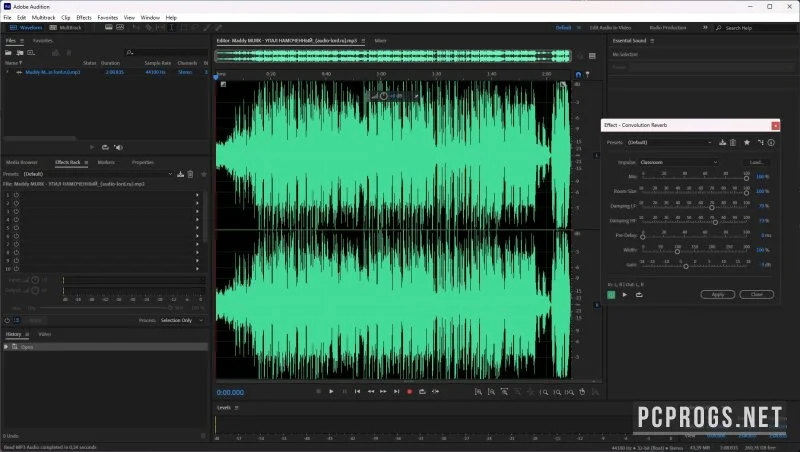Adjust the Room Size slider handle
Screen dimensions: 800x452
[x=746, y=193]
